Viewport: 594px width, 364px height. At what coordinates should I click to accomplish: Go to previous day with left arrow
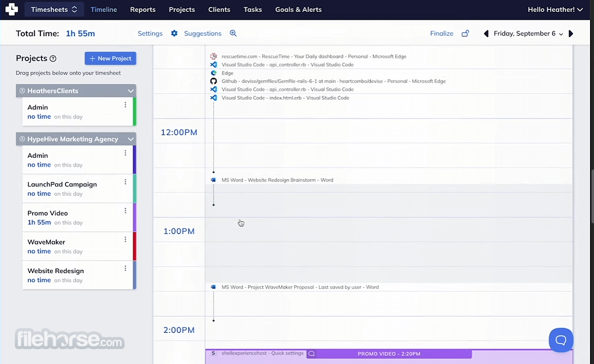[486, 34]
